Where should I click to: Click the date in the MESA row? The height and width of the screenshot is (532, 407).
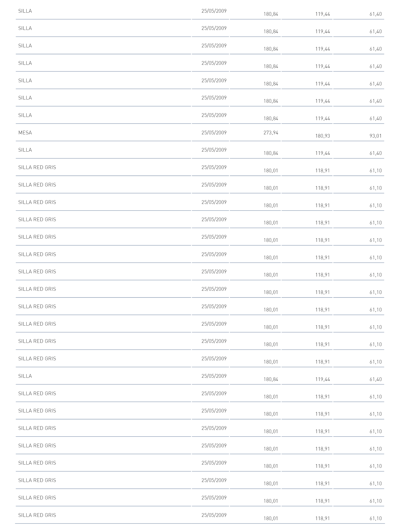click(x=214, y=133)
